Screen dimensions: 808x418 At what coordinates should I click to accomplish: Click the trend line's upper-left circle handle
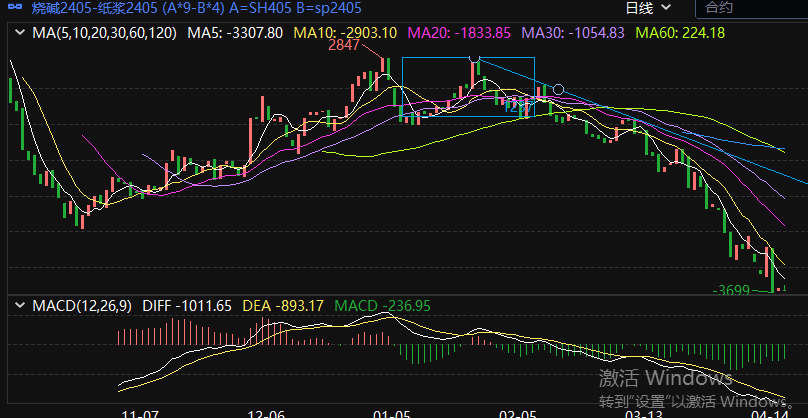474,60
